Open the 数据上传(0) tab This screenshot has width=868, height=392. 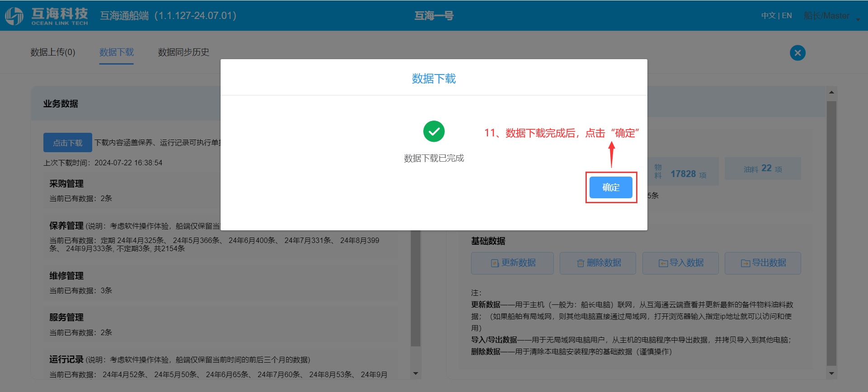click(x=53, y=52)
